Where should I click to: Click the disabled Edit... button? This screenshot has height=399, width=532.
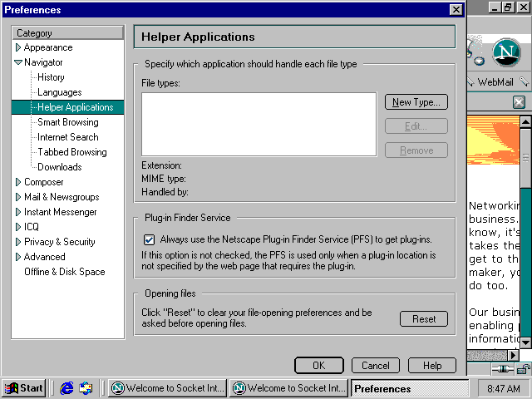(416, 126)
